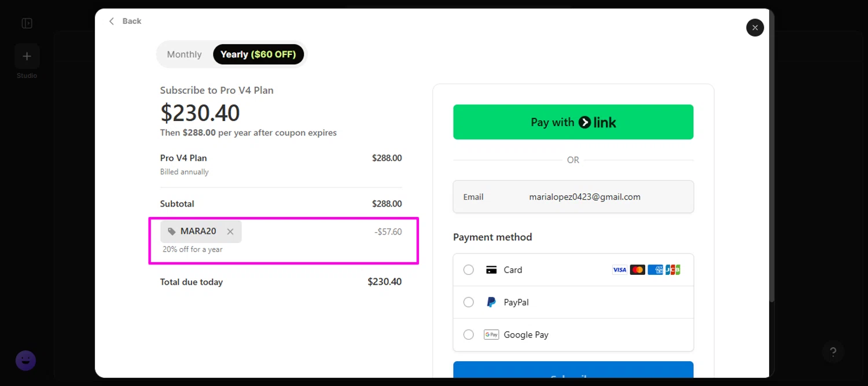Close the checkout dialog with X button
Image resolution: width=868 pixels, height=386 pixels.
tap(755, 27)
